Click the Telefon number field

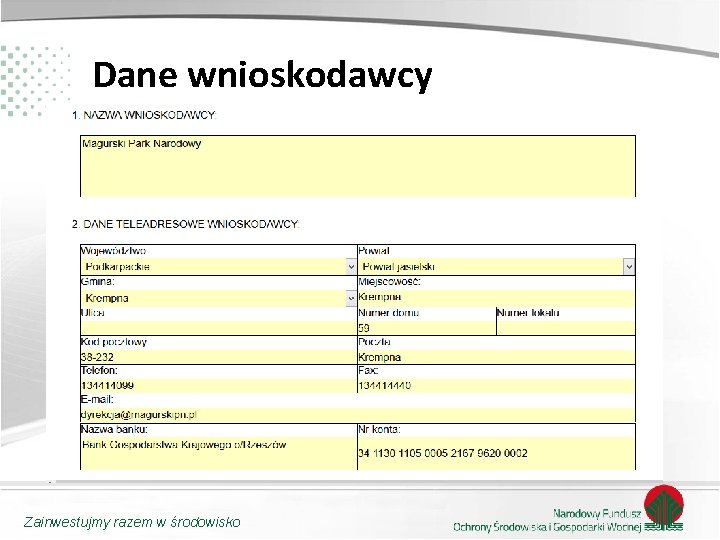pos(219,386)
